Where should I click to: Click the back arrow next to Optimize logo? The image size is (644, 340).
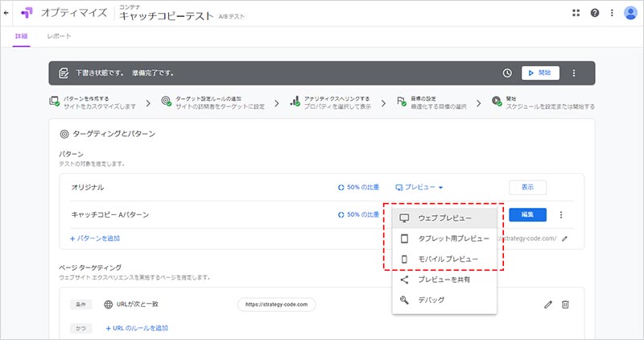[7, 13]
